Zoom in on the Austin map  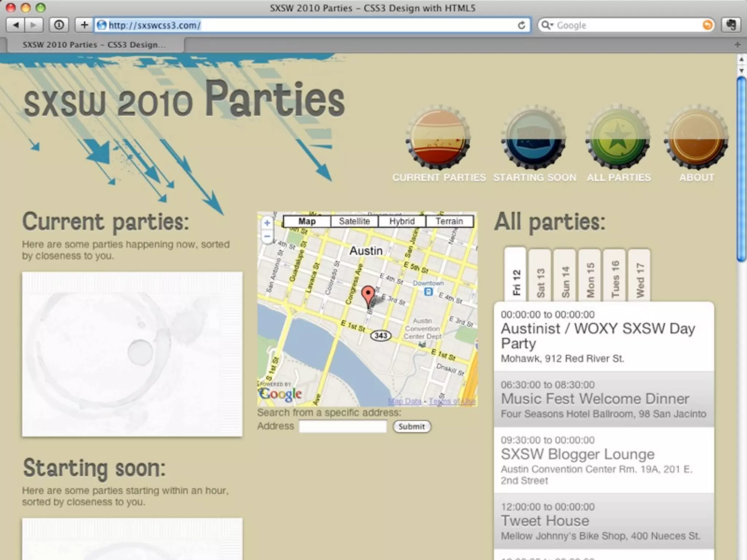click(x=267, y=223)
